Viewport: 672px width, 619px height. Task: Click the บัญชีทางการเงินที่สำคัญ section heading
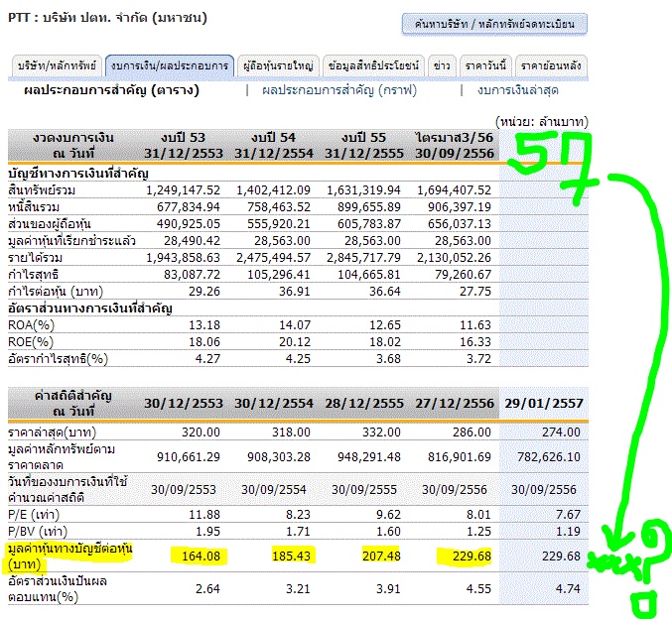pos(78,174)
